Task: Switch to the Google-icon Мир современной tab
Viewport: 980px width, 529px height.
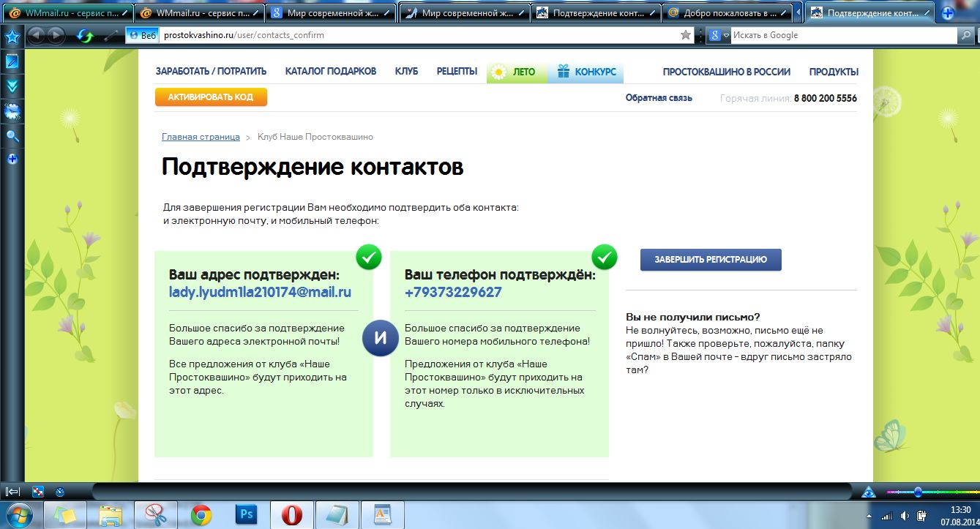Action: click(x=330, y=12)
